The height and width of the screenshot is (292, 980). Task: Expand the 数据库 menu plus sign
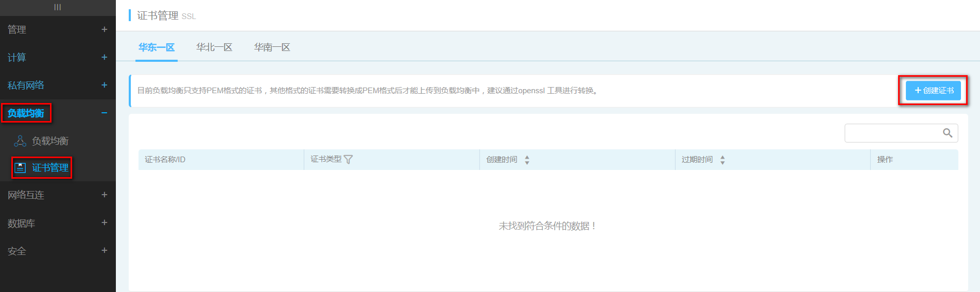105,222
